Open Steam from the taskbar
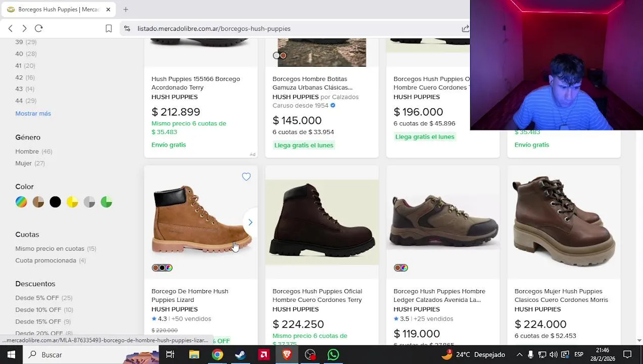 coord(240,355)
